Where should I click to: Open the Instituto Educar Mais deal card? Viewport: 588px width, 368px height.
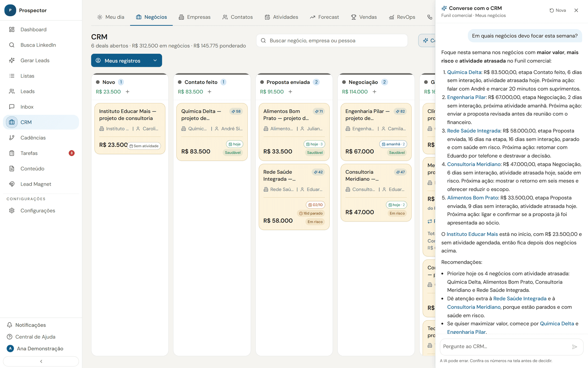click(x=130, y=128)
